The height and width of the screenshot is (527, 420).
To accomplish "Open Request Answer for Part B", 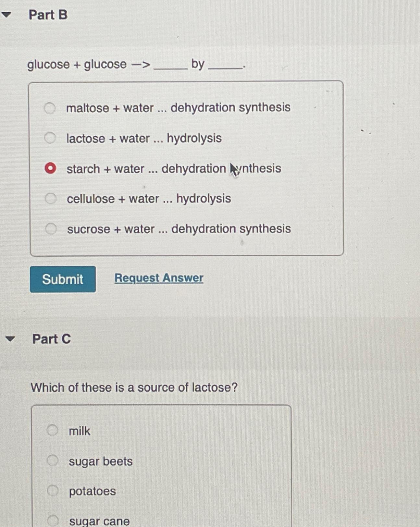I will point(159,278).
